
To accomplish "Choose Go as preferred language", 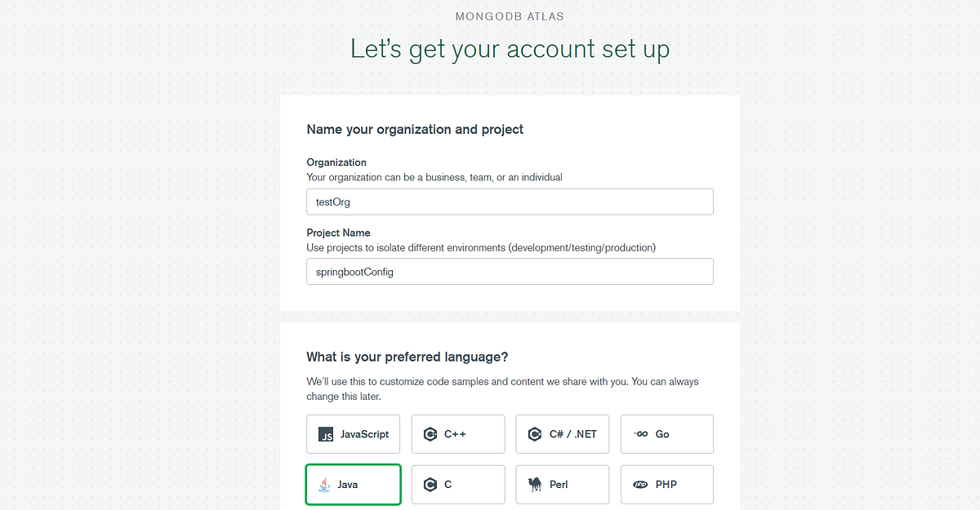I will click(666, 434).
